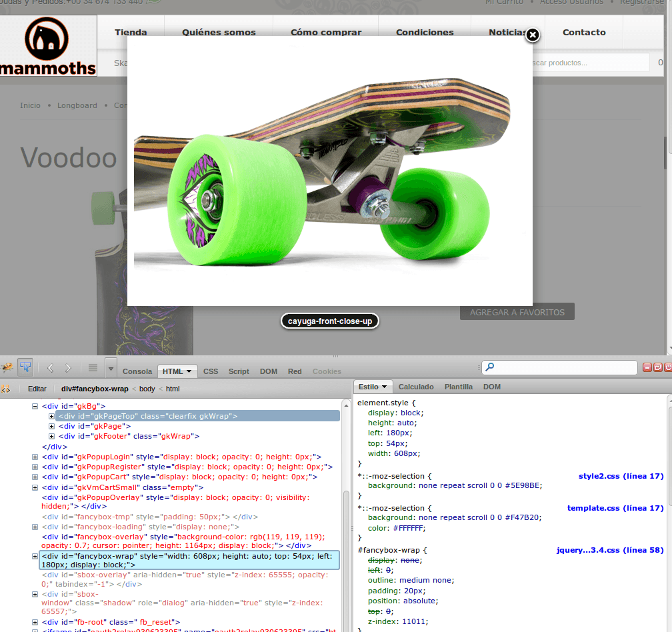Expand the fb-root div node

click(35, 622)
